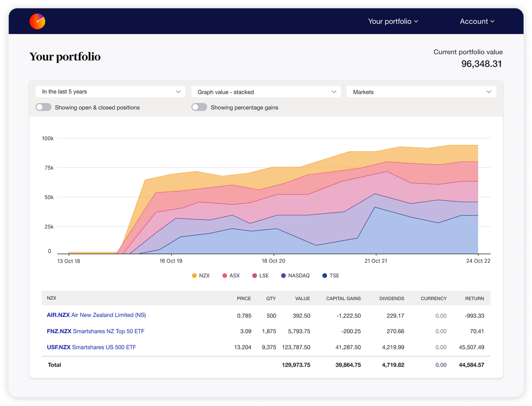Screen dimensions: 532x406
Task: Click FNZ.NZX dividends value 270.66
Action: (395, 331)
